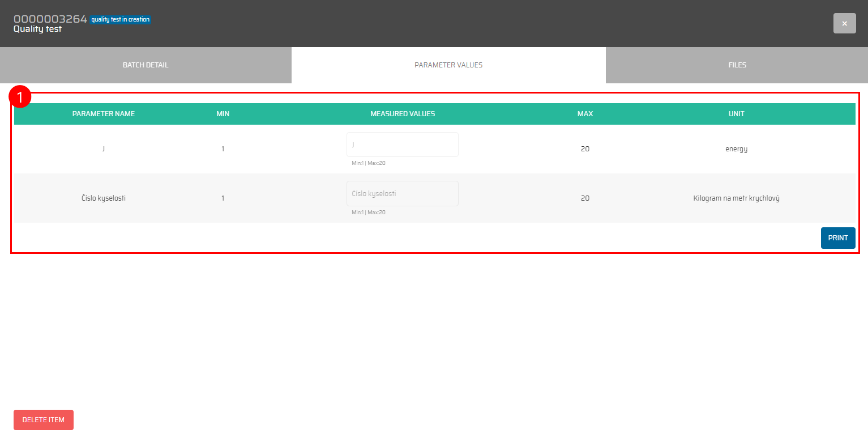The width and height of the screenshot is (868, 433).
Task: Click the red number 1 marker badge
Action: (x=20, y=97)
